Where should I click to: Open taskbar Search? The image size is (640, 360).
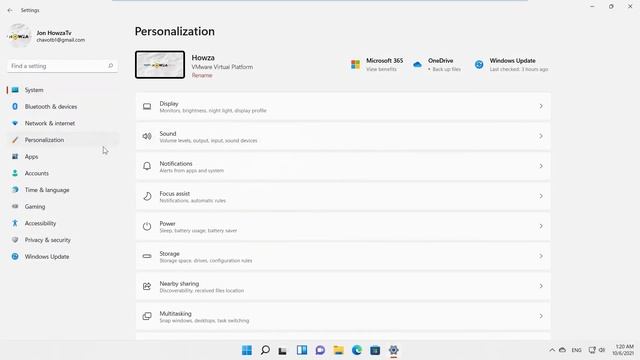265,350
